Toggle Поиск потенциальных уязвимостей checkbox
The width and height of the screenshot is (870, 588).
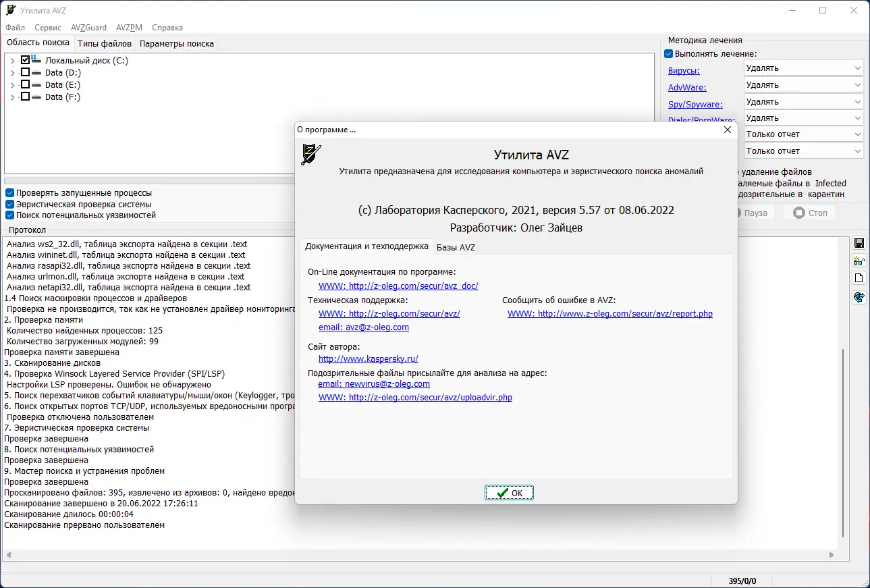pos(10,215)
